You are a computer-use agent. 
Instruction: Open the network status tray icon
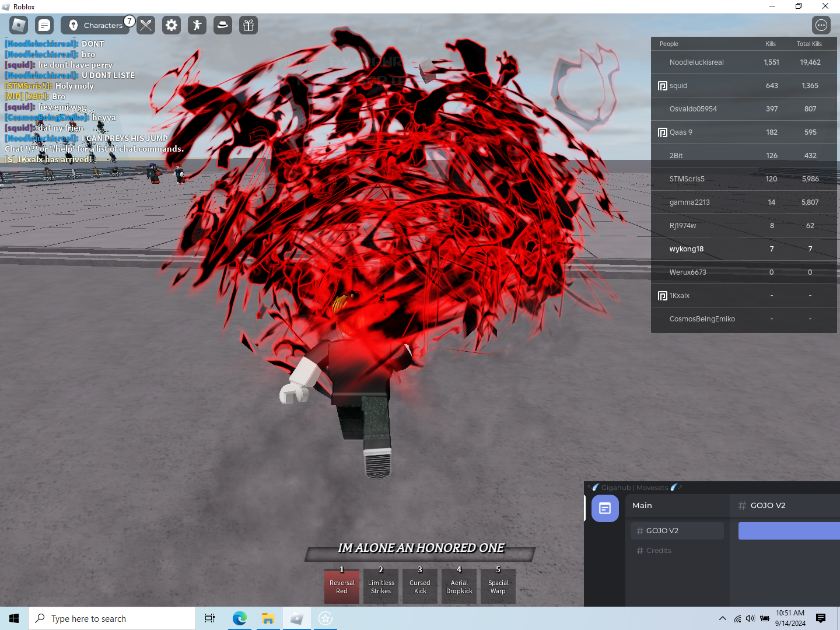(x=737, y=618)
